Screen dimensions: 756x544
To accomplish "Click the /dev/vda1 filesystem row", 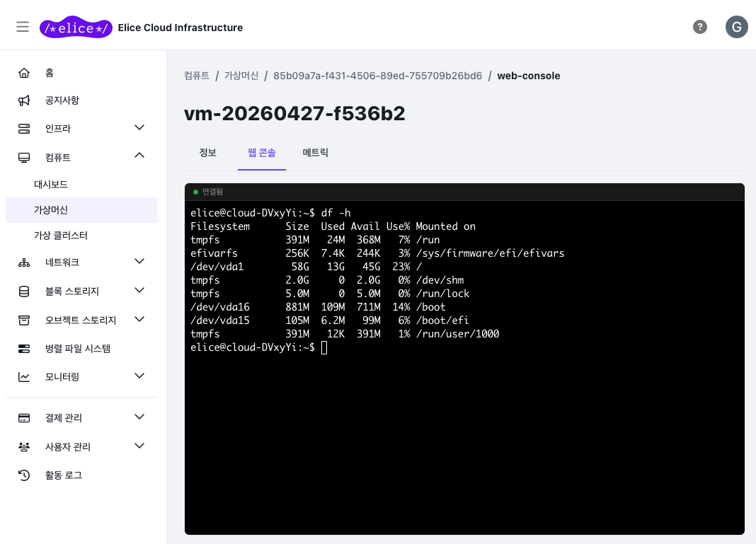I will coord(307,267).
